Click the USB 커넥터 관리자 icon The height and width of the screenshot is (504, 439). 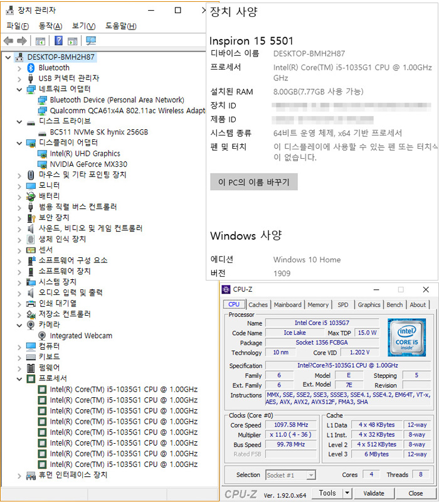tap(31, 78)
